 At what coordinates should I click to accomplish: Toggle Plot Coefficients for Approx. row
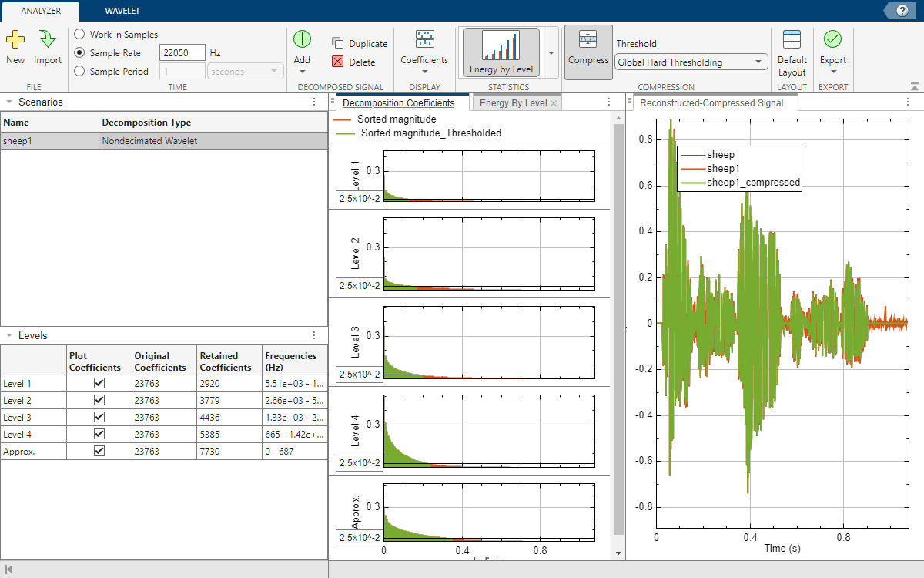click(99, 451)
